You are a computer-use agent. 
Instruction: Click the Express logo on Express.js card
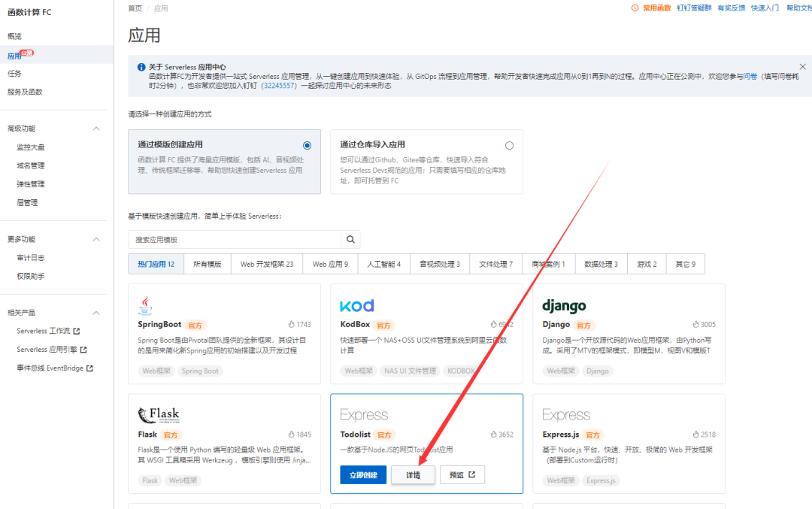566,415
